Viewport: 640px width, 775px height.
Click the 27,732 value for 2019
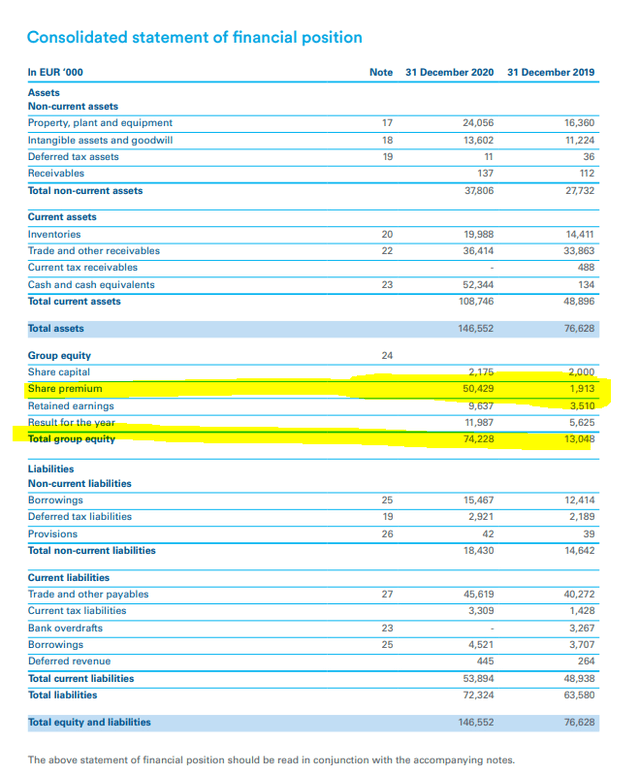point(580,191)
